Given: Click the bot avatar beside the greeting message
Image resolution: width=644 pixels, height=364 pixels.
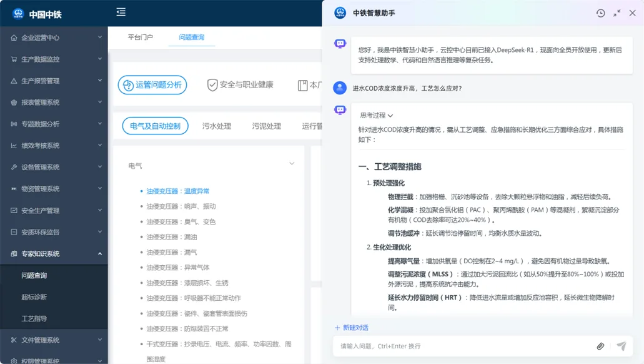Looking at the screenshot, I should [x=340, y=44].
